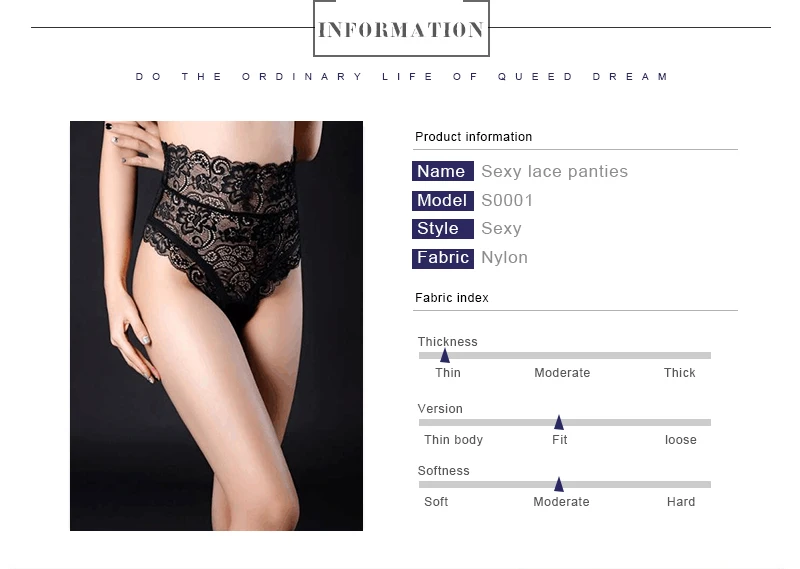Click the Nylon fabric value
Image resolution: width=800 pixels, height=569 pixels.
[x=505, y=258]
